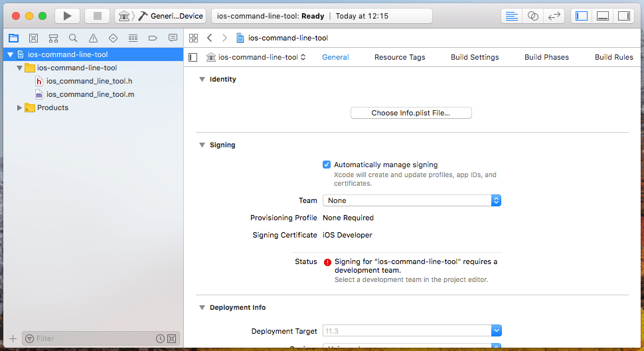Screen dimensions: 644x351
Task: Collapse the Deployment Info section
Action: tap(202, 307)
